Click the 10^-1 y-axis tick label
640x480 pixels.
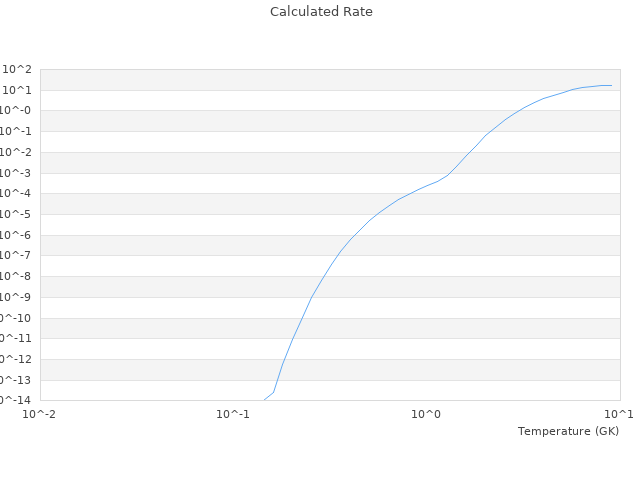tap(16, 131)
